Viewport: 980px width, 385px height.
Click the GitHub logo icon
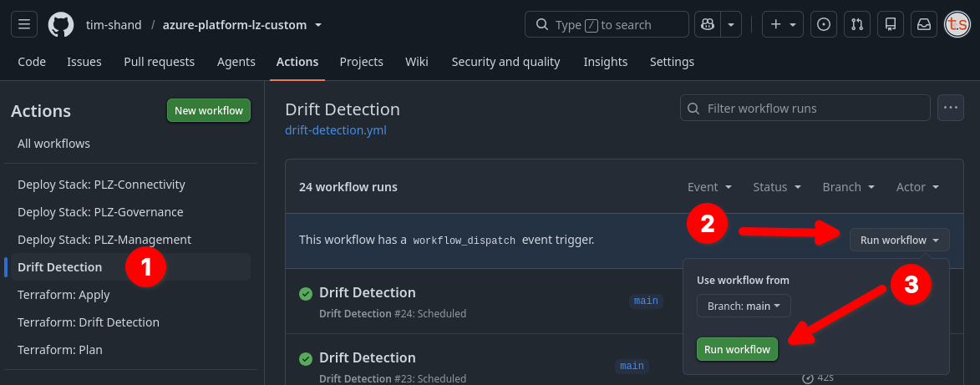[x=61, y=24]
